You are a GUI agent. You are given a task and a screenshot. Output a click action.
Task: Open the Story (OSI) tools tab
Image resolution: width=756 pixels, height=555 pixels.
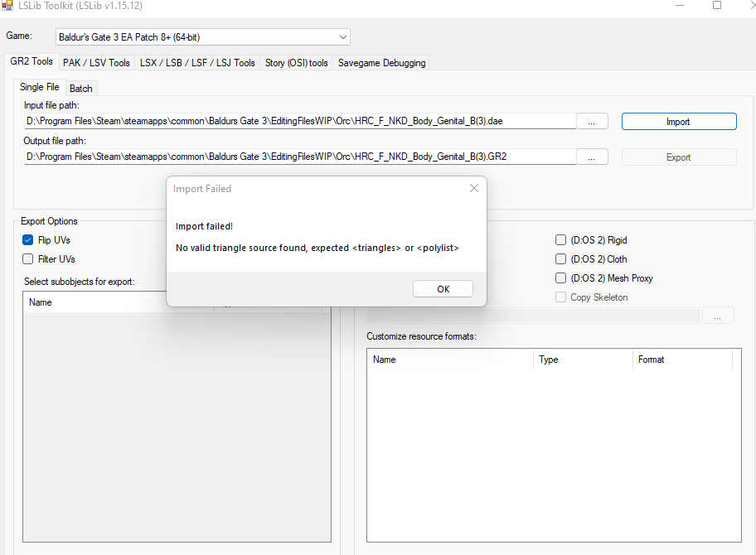pyautogui.click(x=297, y=63)
